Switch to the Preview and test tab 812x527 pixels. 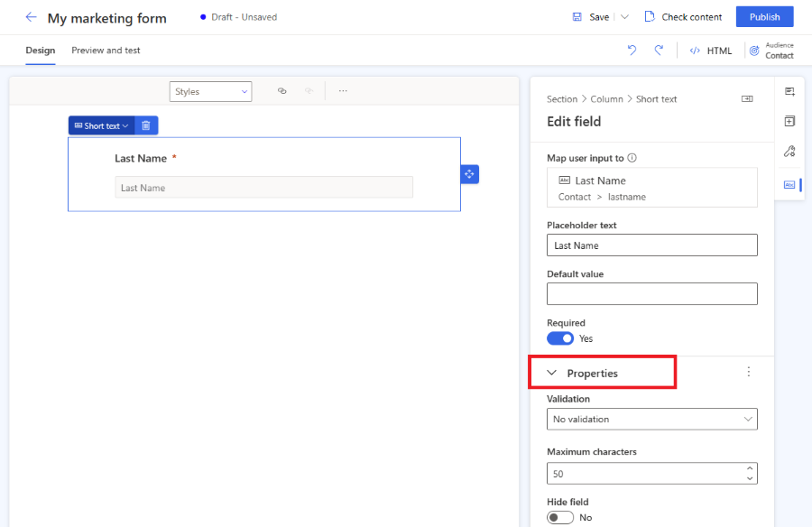tap(106, 51)
